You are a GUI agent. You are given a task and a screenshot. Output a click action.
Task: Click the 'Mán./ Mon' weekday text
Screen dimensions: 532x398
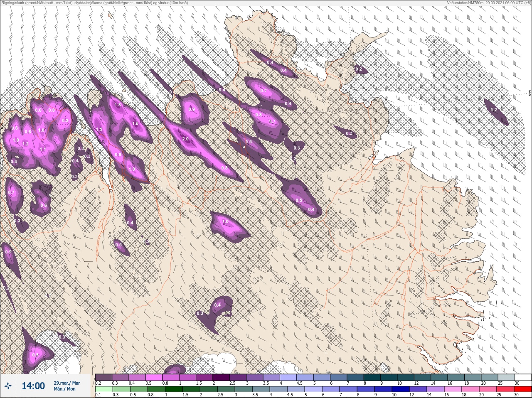(x=64, y=389)
